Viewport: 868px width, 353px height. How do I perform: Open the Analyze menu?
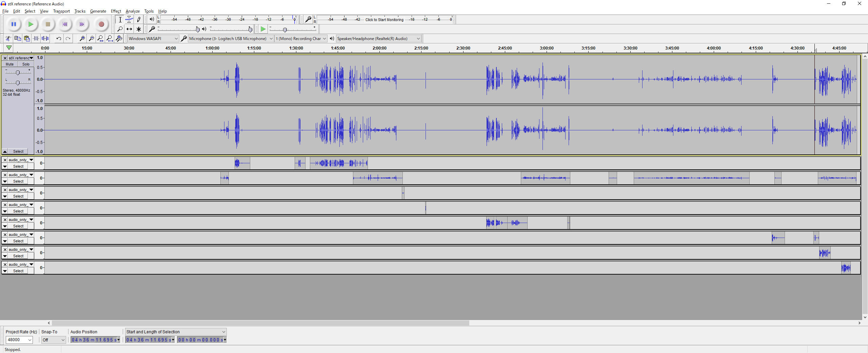(133, 11)
